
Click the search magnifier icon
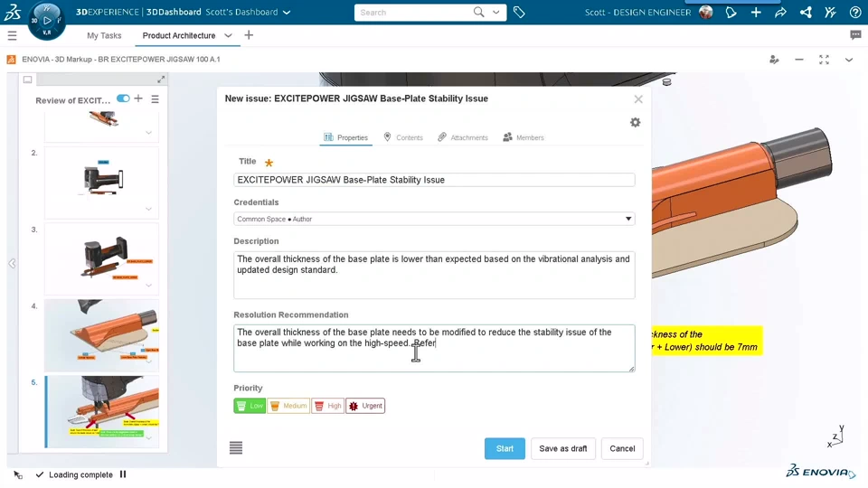(x=479, y=12)
